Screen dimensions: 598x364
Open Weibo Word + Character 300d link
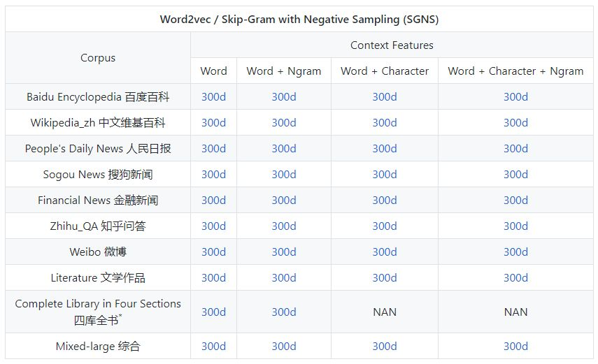point(385,252)
